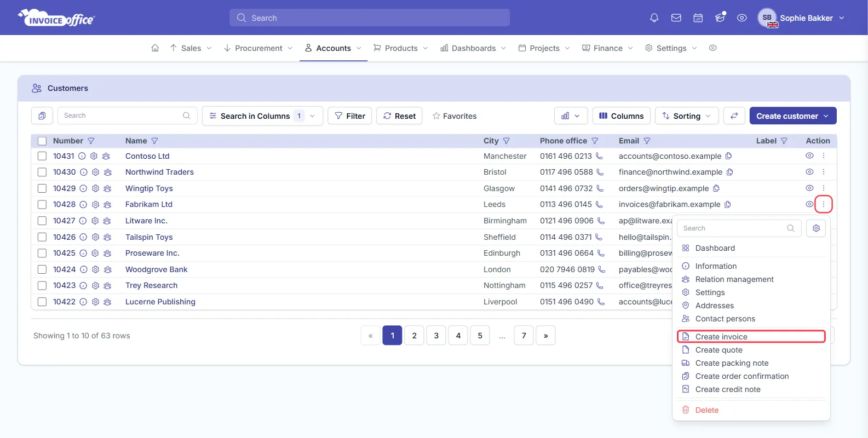Image resolution: width=868 pixels, height=438 pixels.
Task: Tick the checkbox for Contoso Ltd
Action: pyautogui.click(x=42, y=156)
